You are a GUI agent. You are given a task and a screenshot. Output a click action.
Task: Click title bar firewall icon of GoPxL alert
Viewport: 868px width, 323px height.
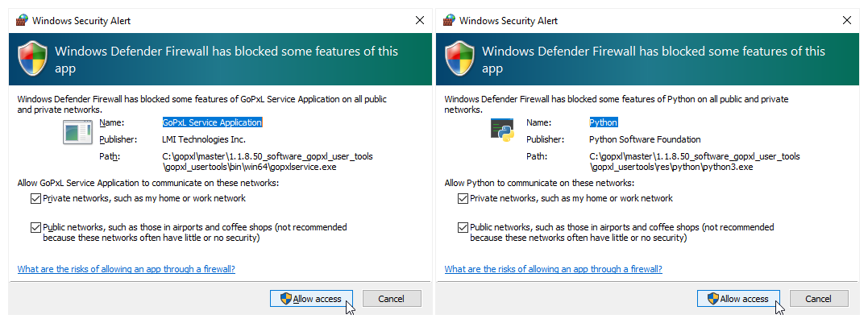pyautogui.click(x=22, y=20)
